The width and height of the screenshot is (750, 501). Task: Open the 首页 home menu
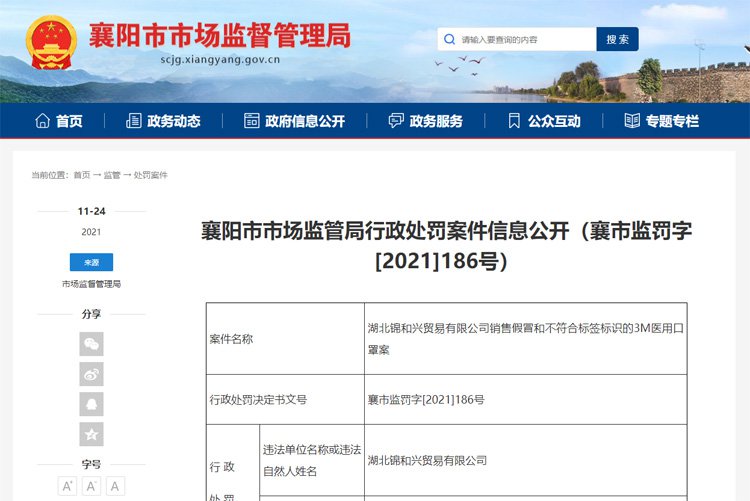[59, 121]
